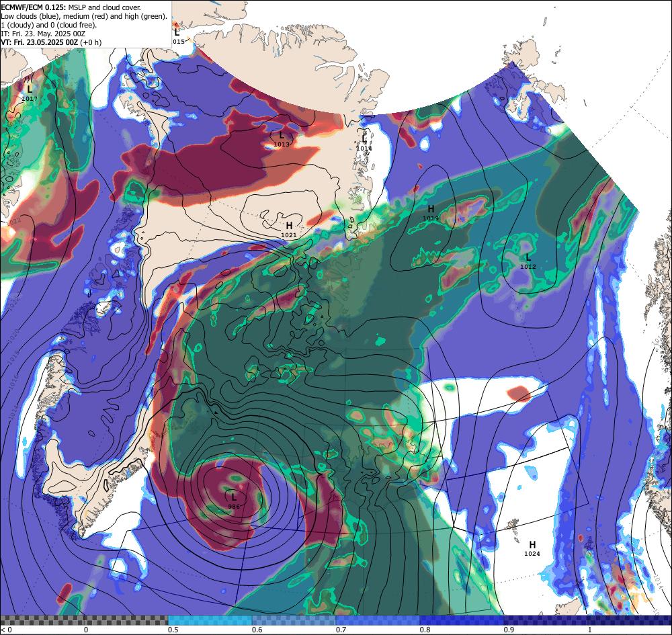
Task: Click the checkered cloud-free segment of color bar
Action: (84, 620)
